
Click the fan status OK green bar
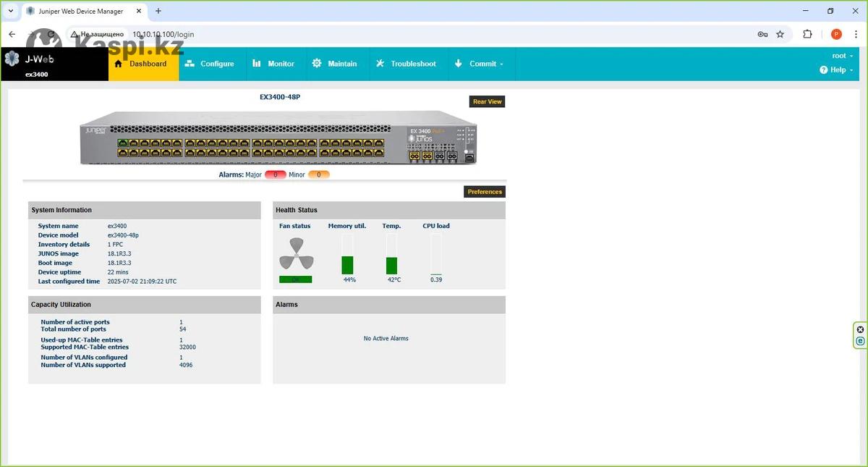pos(296,279)
